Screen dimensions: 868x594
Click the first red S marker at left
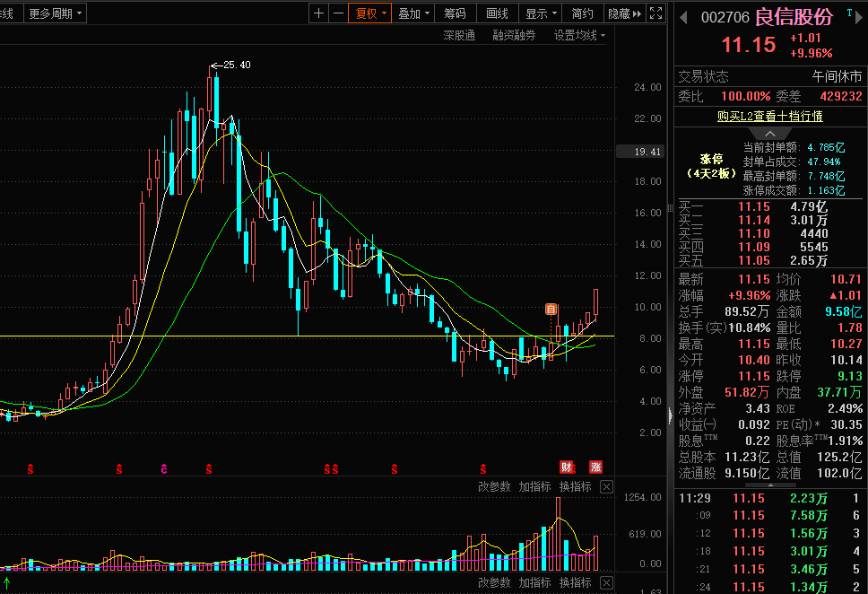[x=30, y=470]
